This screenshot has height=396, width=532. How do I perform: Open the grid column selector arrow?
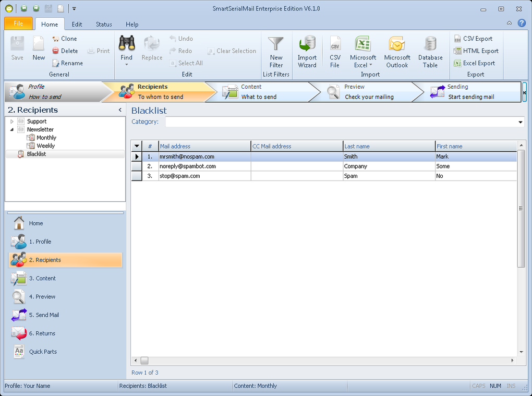pyautogui.click(x=137, y=146)
